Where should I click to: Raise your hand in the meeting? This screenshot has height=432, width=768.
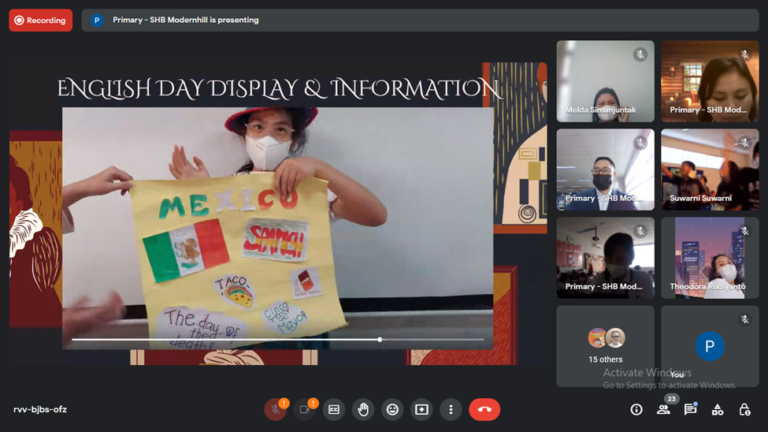tap(363, 410)
